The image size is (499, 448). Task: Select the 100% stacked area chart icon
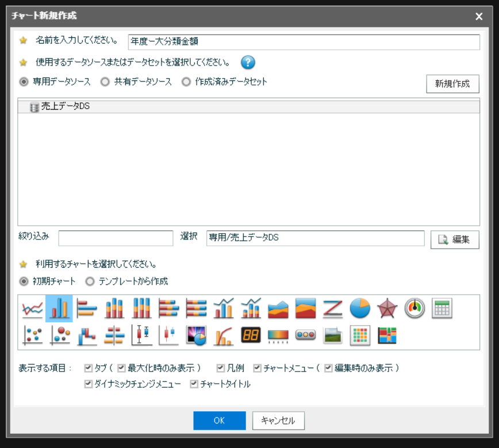click(x=305, y=308)
